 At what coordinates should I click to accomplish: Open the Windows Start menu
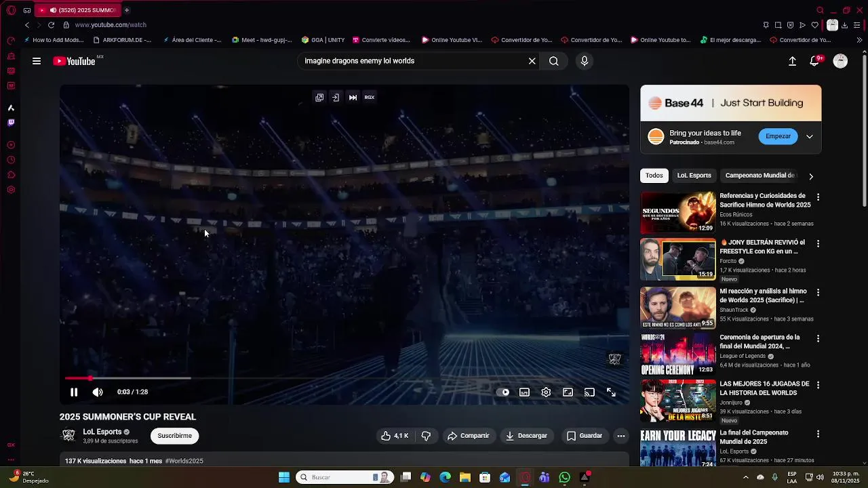[x=284, y=477]
